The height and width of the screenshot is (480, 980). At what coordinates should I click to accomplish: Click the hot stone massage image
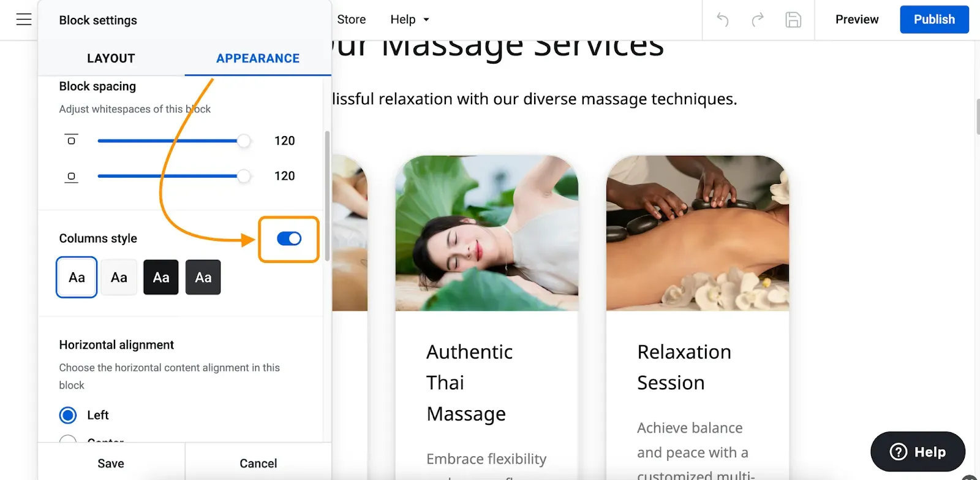pyautogui.click(x=698, y=233)
